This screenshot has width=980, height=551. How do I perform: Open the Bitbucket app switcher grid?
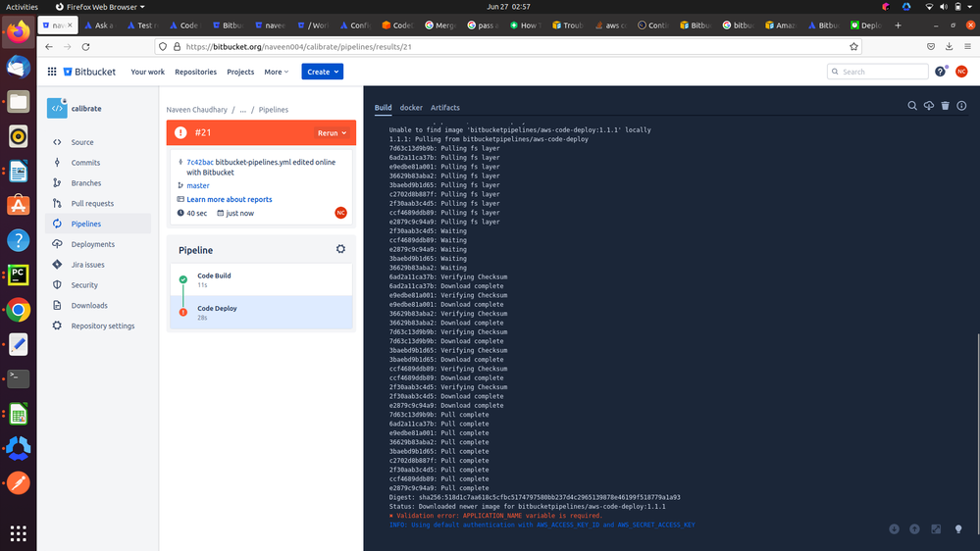52,72
